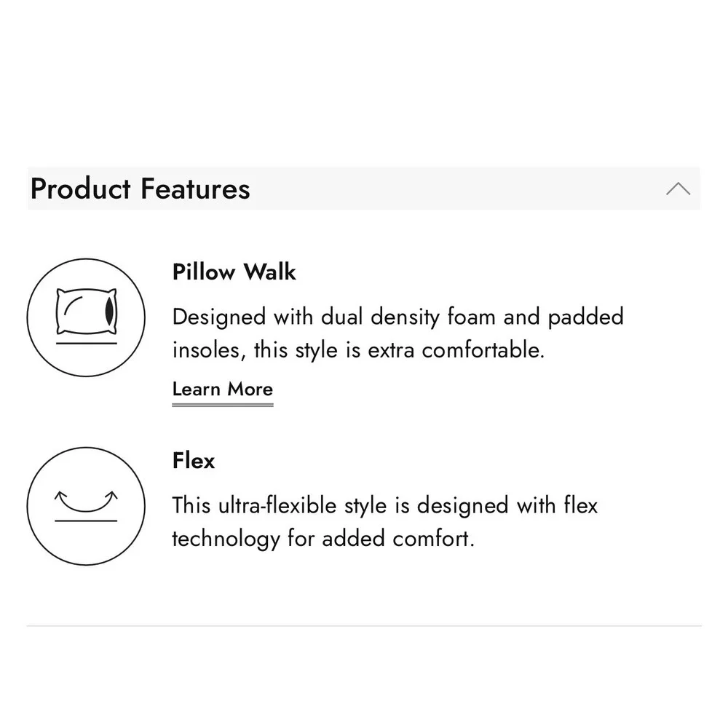Screen dimensions: 728x728
Task: Click the Pillow Walk heading
Action: [x=234, y=272]
